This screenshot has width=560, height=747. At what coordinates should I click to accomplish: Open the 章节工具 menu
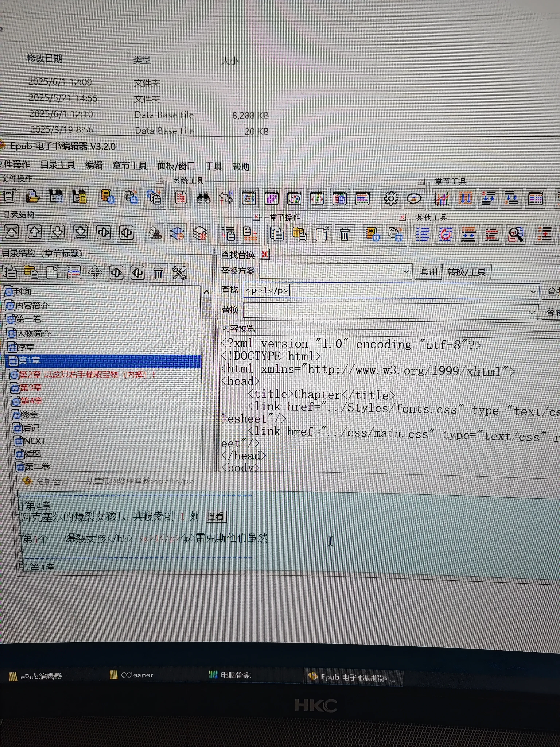(130, 165)
